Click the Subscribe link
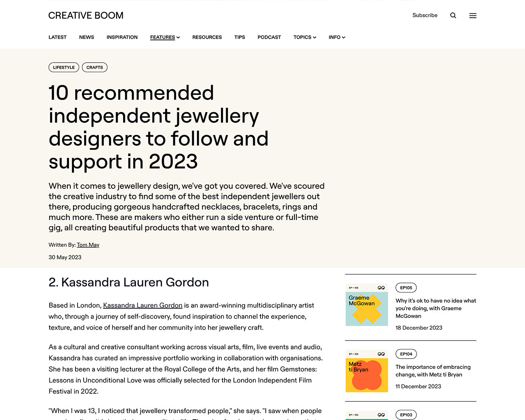525x420 pixels. pos(425,15)
